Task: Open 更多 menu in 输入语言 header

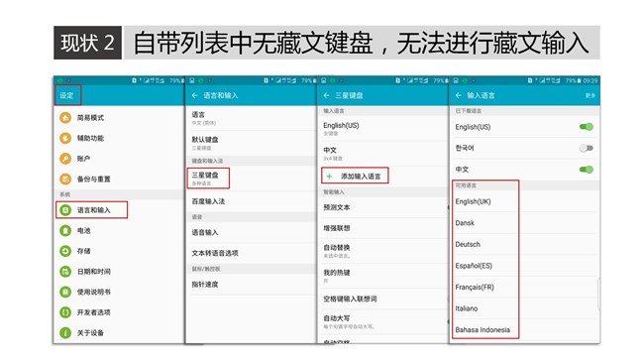Action: [x=590, y=95]
